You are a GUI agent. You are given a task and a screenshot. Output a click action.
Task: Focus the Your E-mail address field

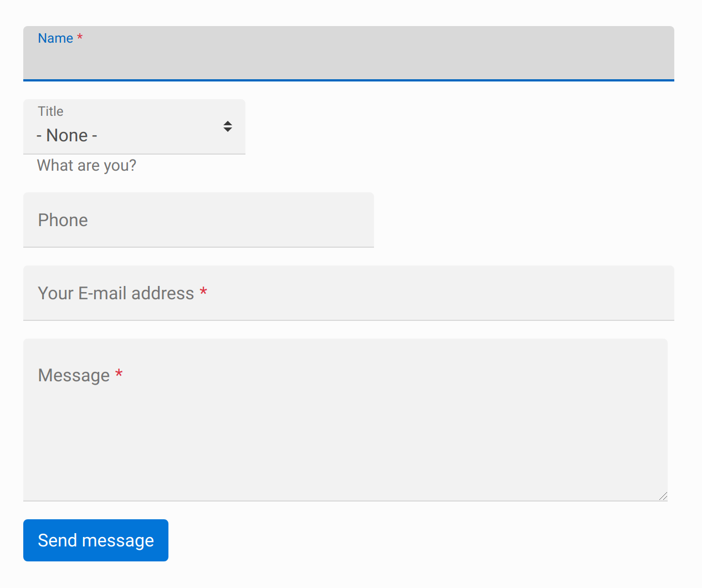click(349, 293)
